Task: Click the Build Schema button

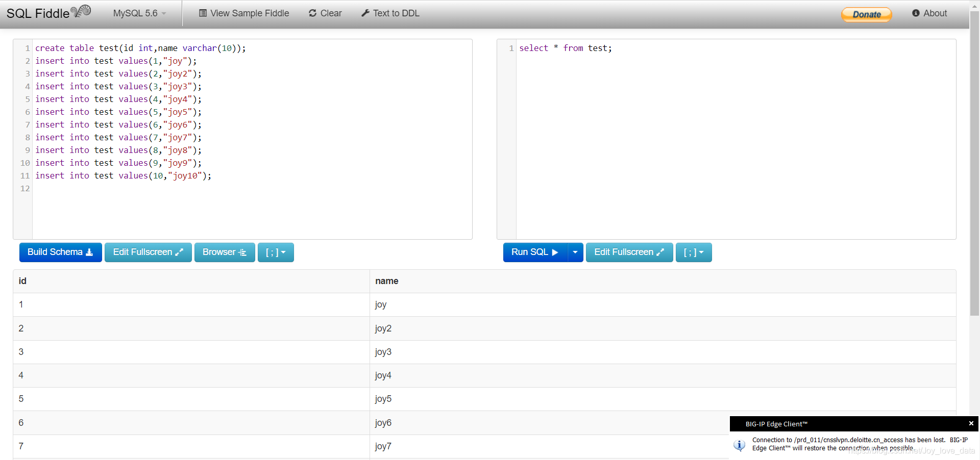Action: click(60, 252)
